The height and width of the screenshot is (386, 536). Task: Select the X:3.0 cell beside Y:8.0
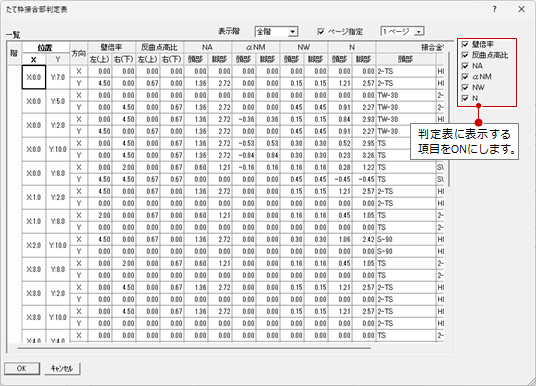(34, 269)
